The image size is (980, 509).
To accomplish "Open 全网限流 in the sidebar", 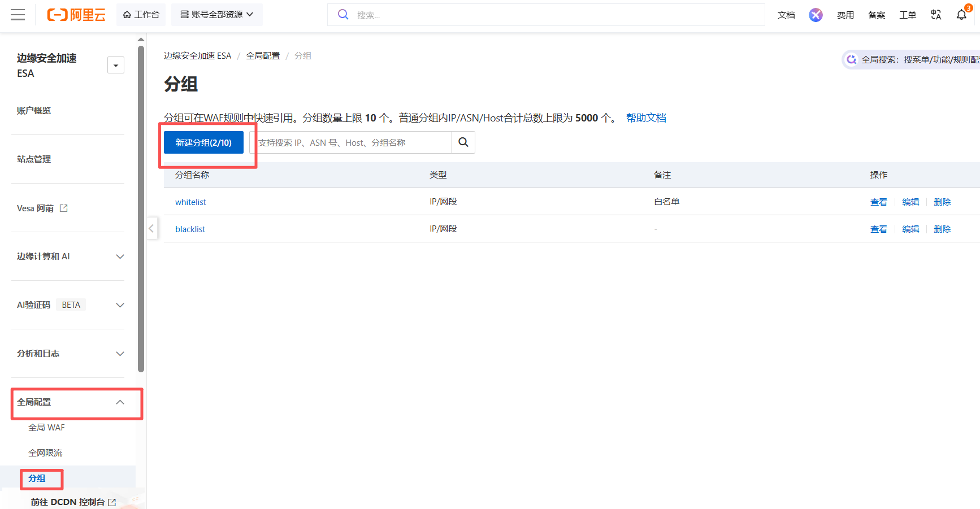I will (45, 453).
